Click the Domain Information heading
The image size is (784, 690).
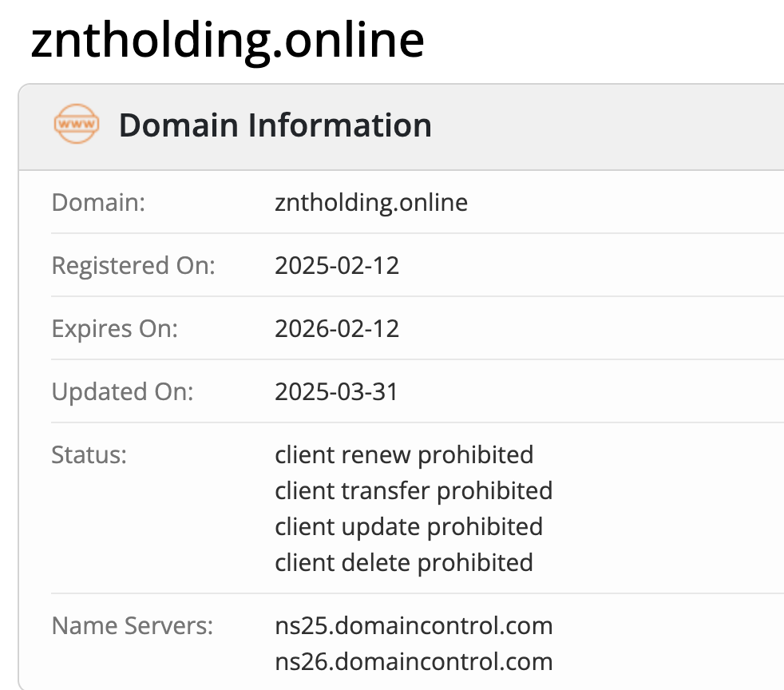pyautogui.click(x=275, y=125)
